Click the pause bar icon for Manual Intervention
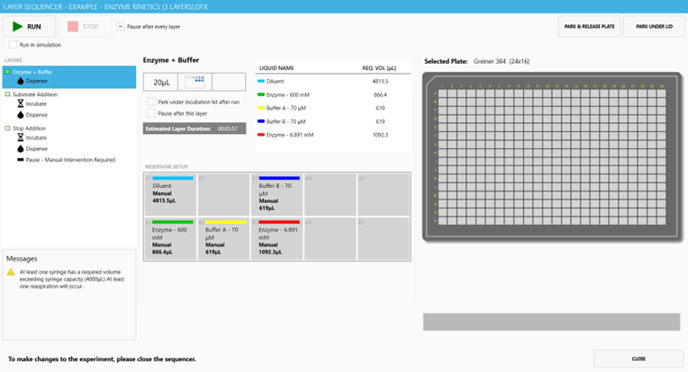Screen dimensions: 688x372 pyautogui.click(x=20, y=160)
